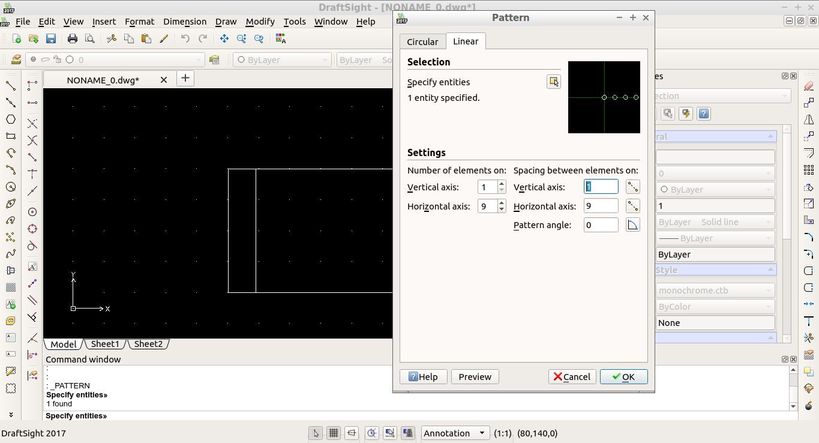Open the Tools menu

(x=295, y=21)
